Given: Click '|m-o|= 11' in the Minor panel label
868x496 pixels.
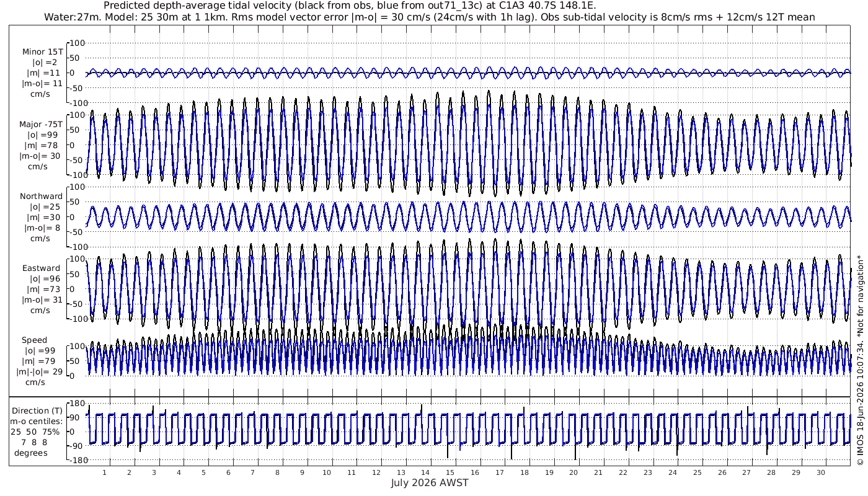Looking at the screenshot, I should tap(42, 84).
